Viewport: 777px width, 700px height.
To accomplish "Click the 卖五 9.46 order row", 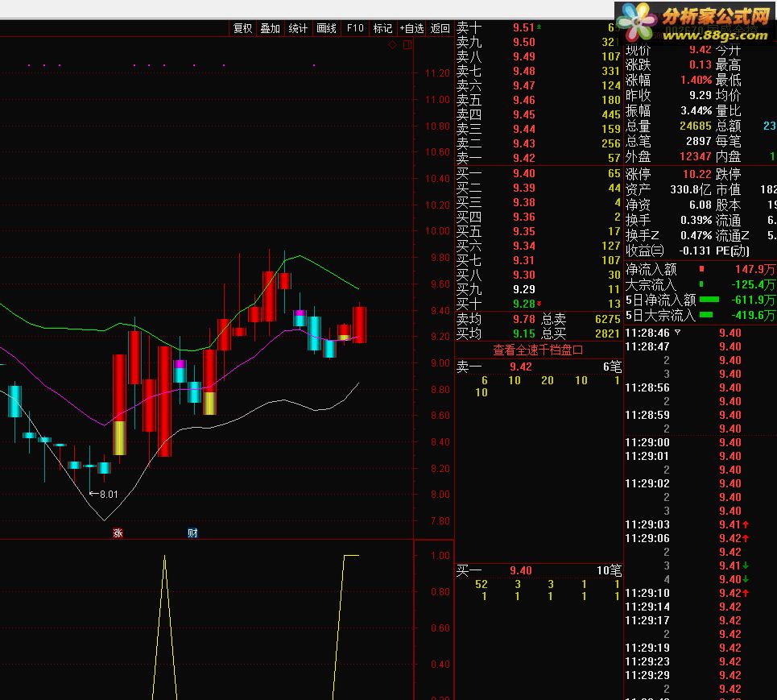I will coord(538,100).
